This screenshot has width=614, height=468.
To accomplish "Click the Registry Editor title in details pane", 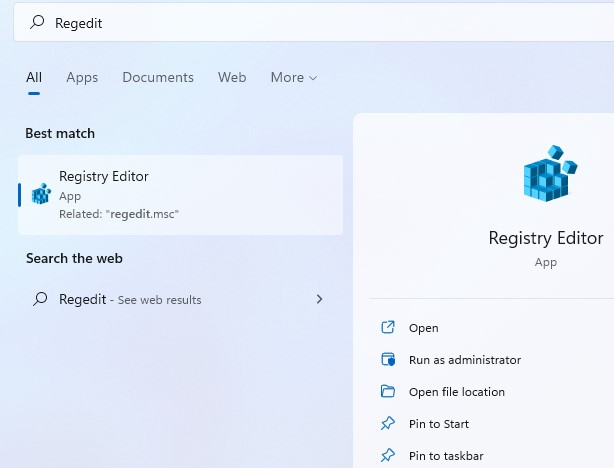I will tap(546, 238).
